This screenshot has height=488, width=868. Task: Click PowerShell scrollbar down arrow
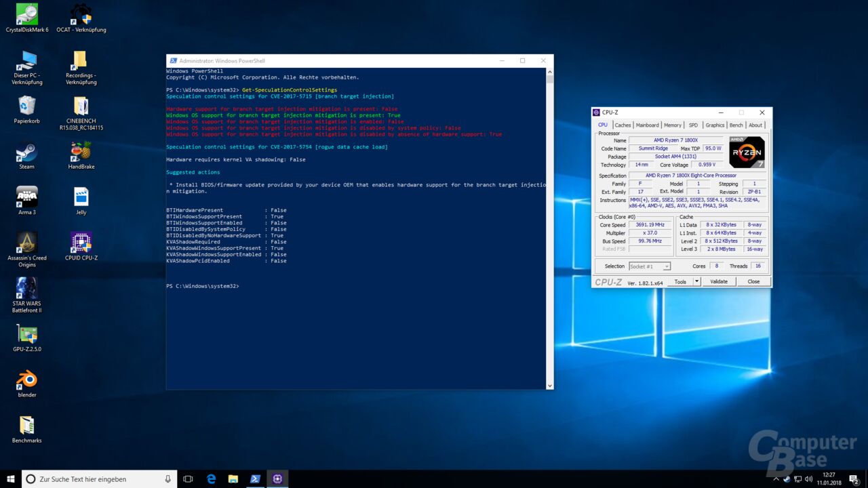550,386
